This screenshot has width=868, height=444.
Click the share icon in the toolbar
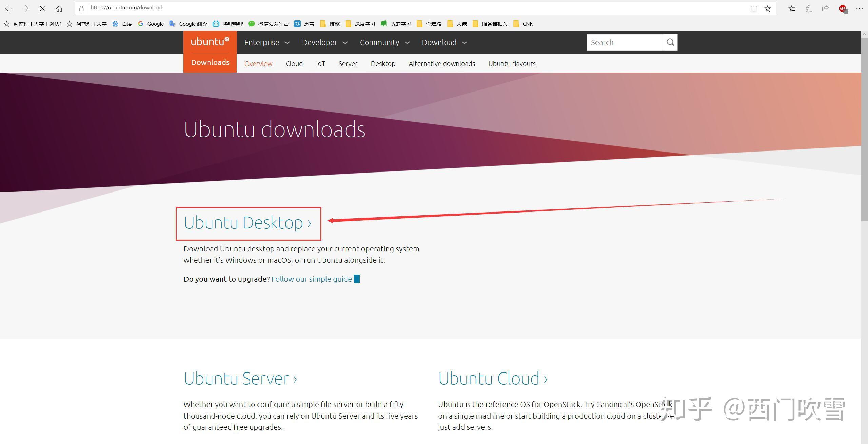[x=825, y=8]
